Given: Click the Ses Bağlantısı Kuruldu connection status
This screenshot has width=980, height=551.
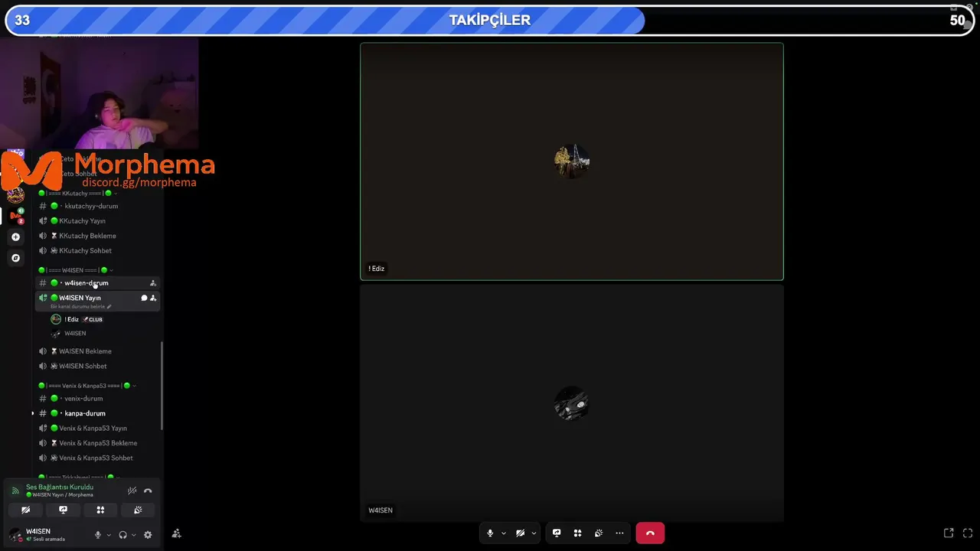Looking at the screenshot, I should tap(60, 487).
